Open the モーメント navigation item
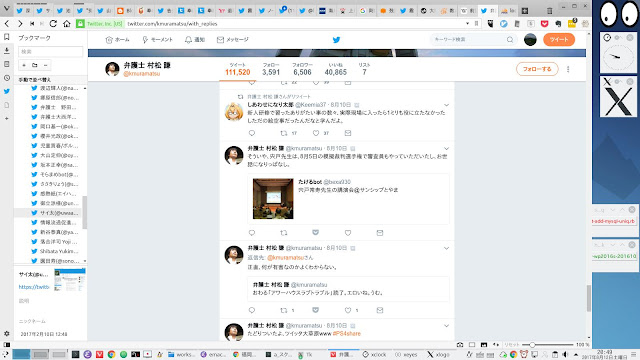This screenshot has height=360, width=640. [x=158, y=40]
